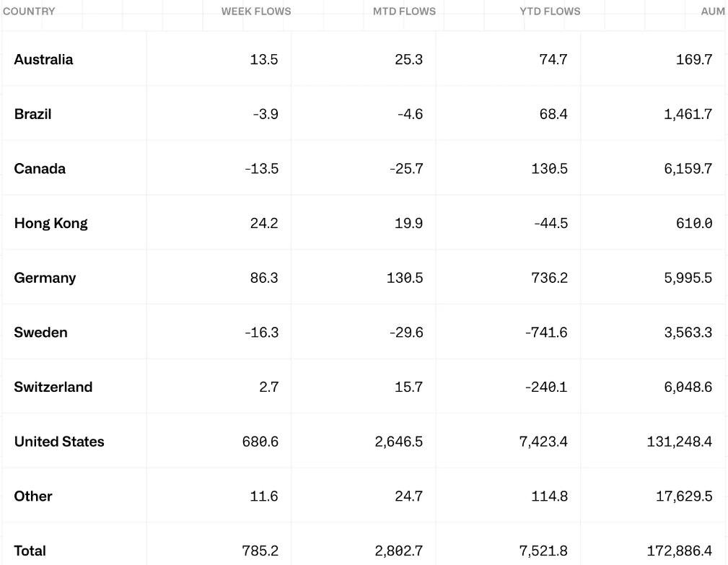Select the Australia row label
This screenshot has height=565, width=728.
(x=43, y=59)
